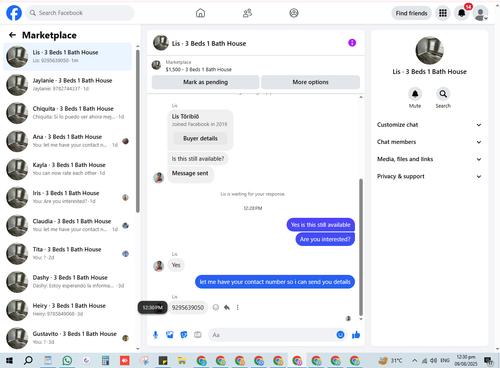
Task: Click 'Yes is this still available' message
Action: [x=320, y=225]
